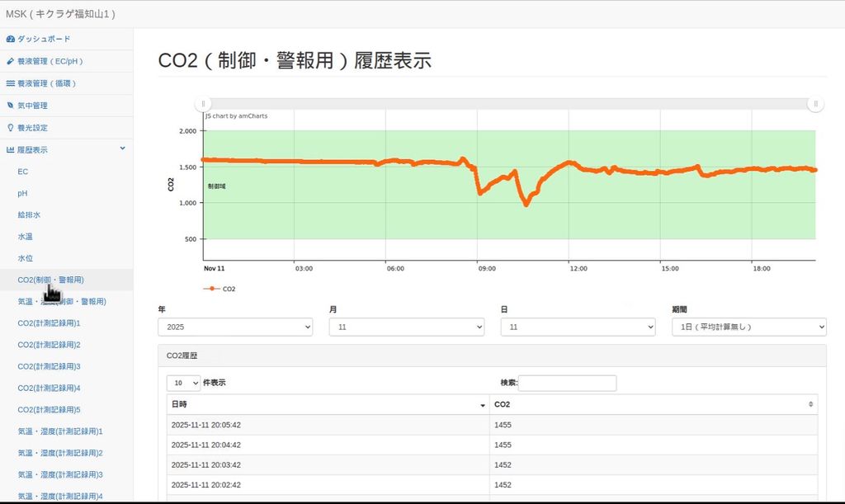Screen dimensions: 845x504
Task: Click the chart icon beside 履歴表示
Action: tap(11, 149)
